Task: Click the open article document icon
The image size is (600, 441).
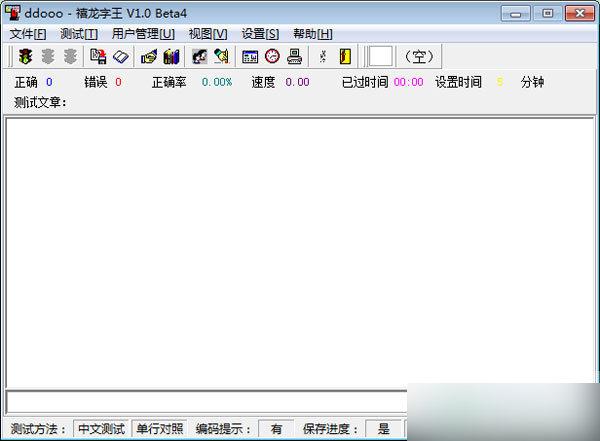Action: click(x=98, y=57)
